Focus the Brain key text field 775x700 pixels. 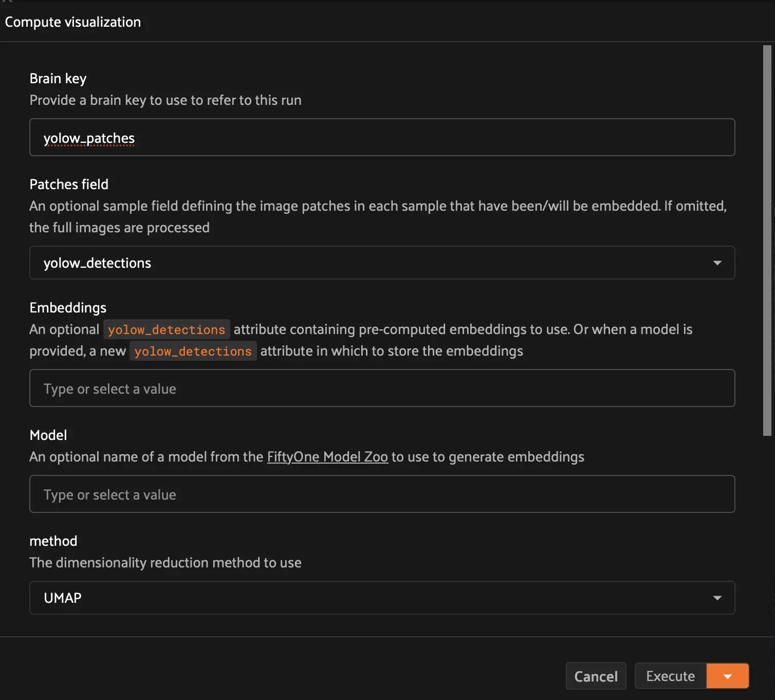(x=382, y=138)
